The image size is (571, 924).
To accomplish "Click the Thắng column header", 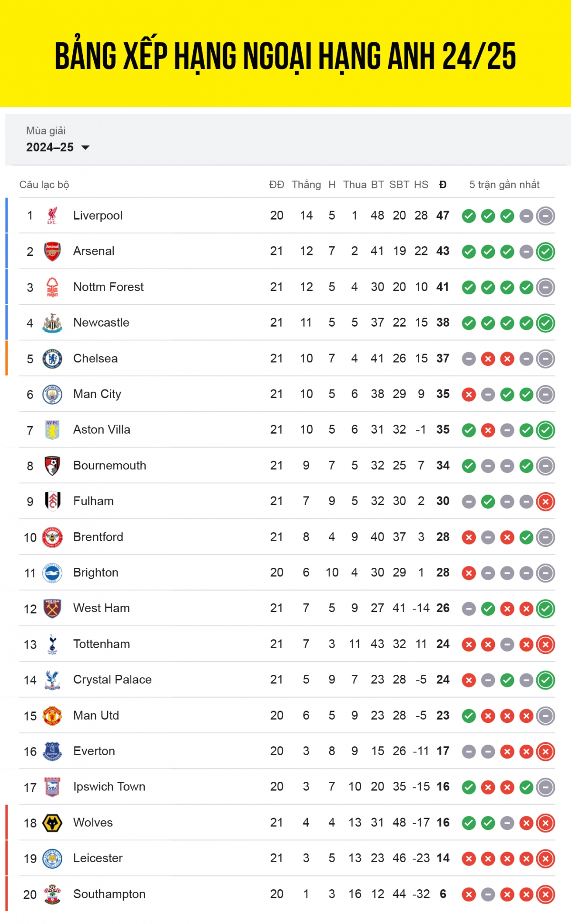I will pos(306,185).
